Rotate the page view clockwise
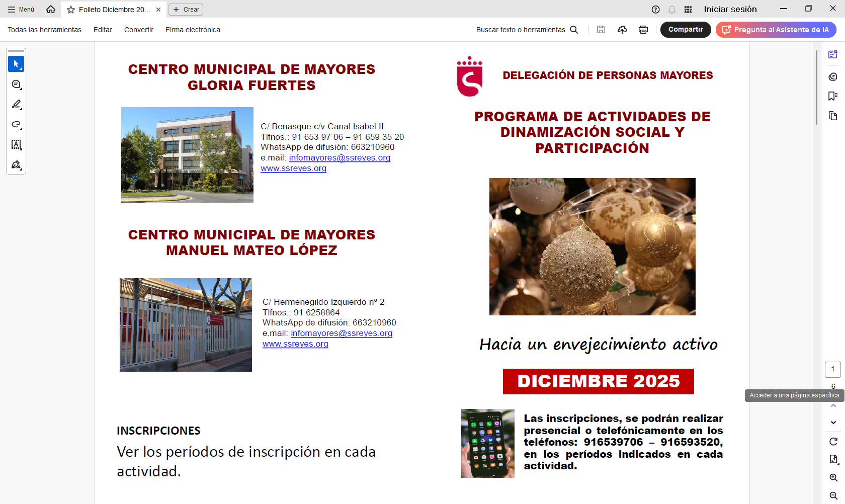Image resolution: width=845 pixels, height=504 pixels. coord(833,442)
